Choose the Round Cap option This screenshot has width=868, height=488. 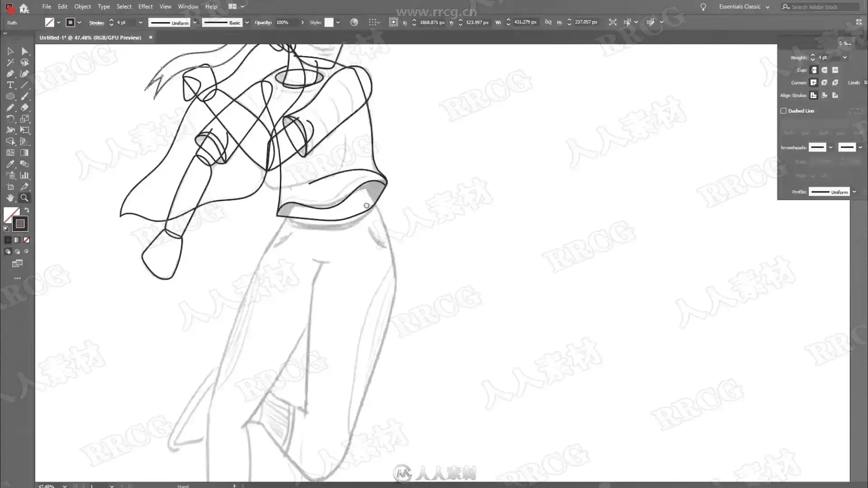pyautogui.click(x=824, y=70)
